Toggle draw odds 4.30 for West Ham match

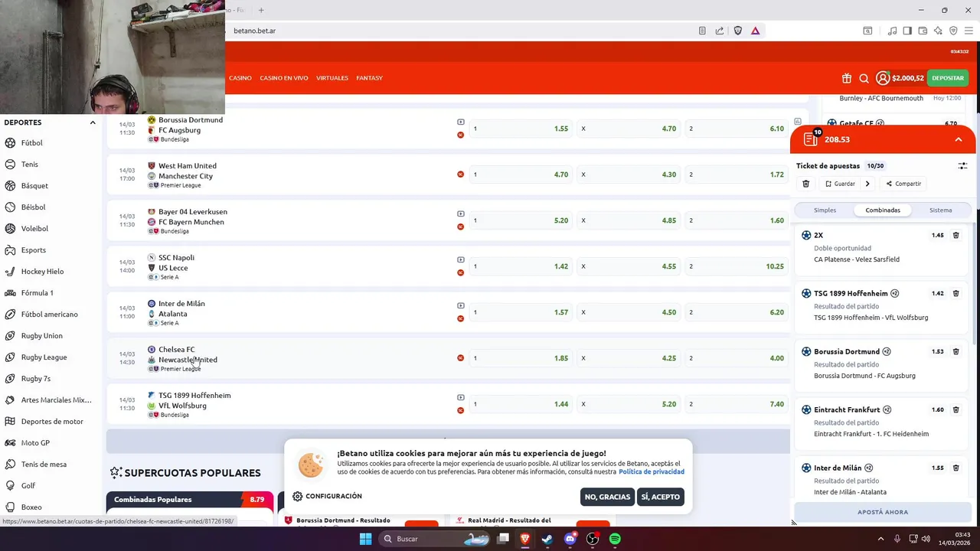click(x=628, y=174)
